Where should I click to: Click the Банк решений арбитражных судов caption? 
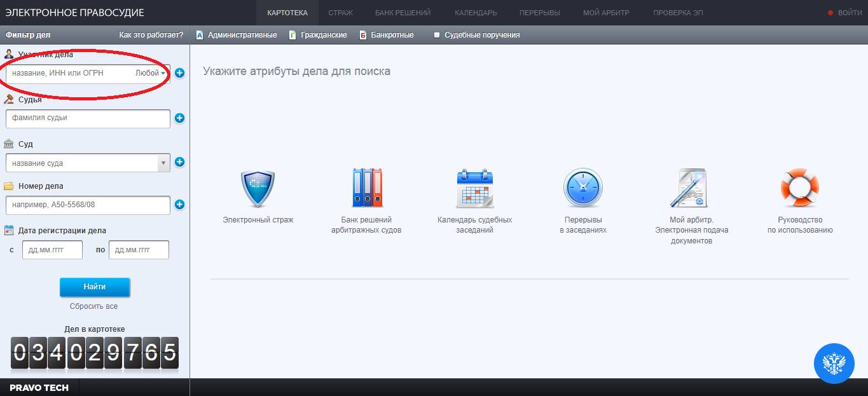(366, 225)
